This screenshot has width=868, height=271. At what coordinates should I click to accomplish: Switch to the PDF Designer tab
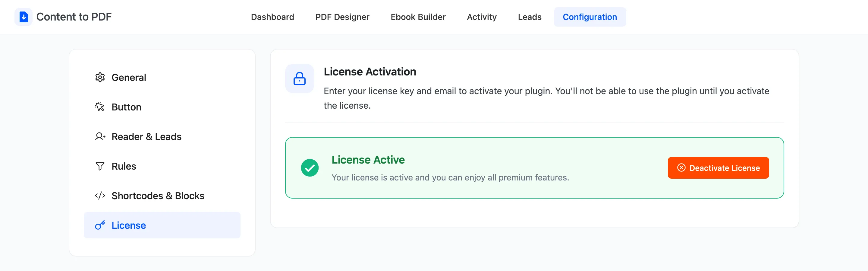click(x=342, y=17)
